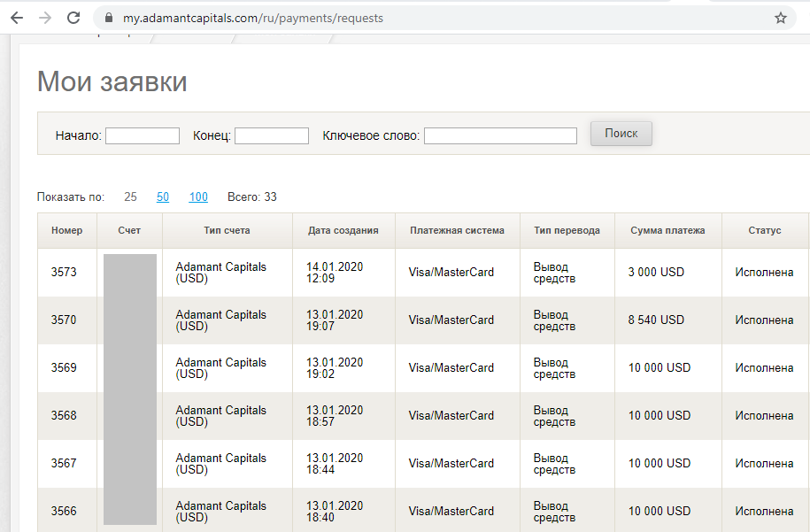Click the date 14.01.2020 12:09
Viewport: 810px width, 532px height.
click(335, 273)
